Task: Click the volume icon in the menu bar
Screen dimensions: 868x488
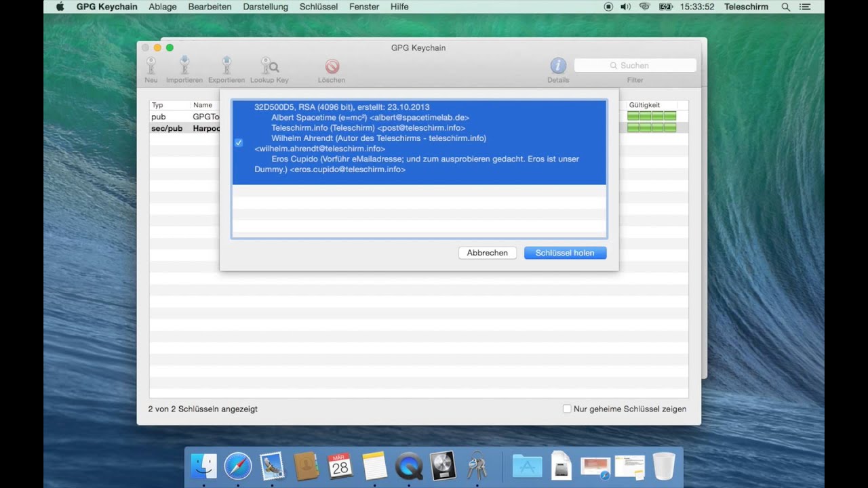Action: (x=625, y=7)
